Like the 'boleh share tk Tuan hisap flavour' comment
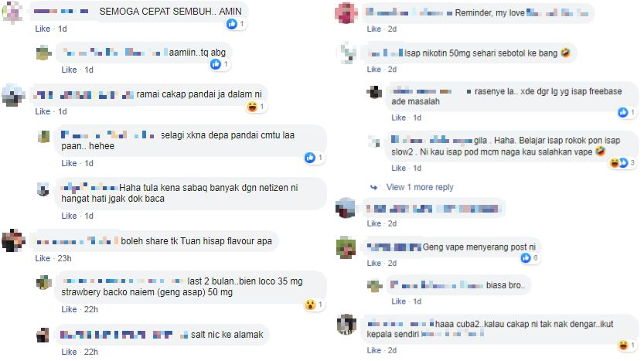 (43, 258)
